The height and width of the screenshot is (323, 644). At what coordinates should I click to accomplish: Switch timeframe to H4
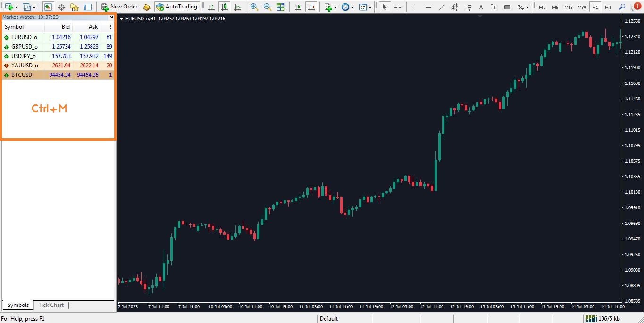coord(608,7)
